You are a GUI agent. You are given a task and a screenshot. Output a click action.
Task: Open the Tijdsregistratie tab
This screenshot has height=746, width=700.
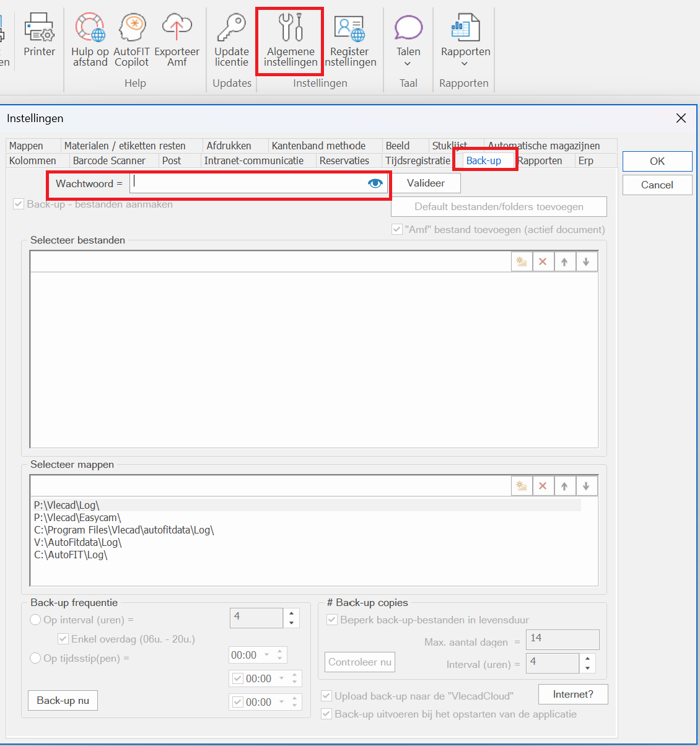(418, 160)
